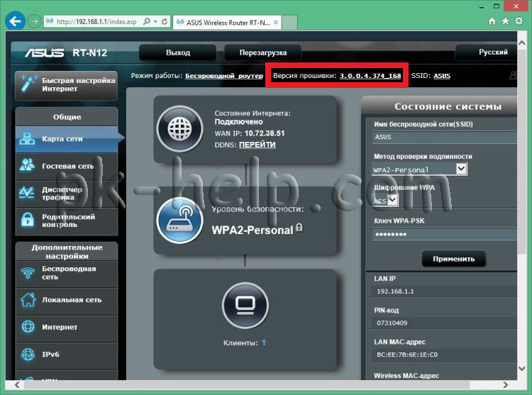This screenshot has height=395, width=532.
Task: Open Локальная сеть settings
Action: [67, 300]
